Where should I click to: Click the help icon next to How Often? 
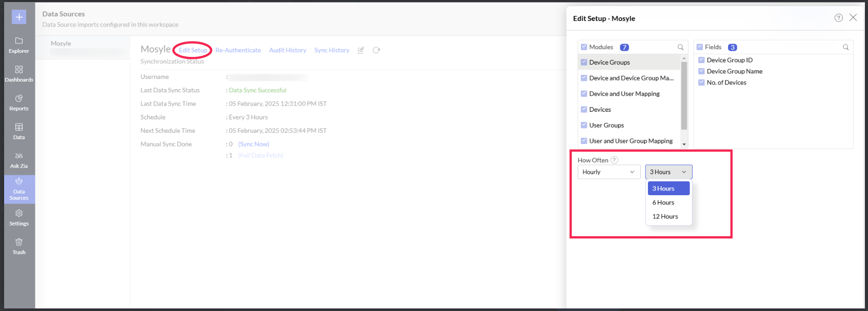[x=615, y=160]
